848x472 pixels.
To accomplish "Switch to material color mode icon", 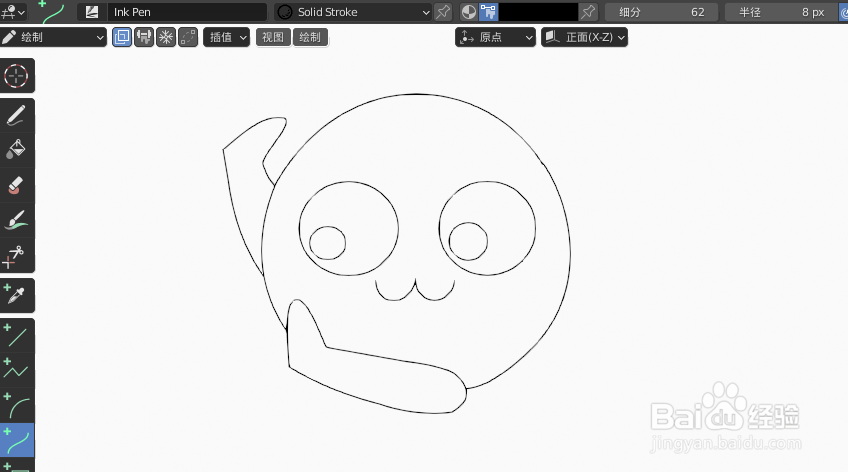I will click(x=469, y=12).
